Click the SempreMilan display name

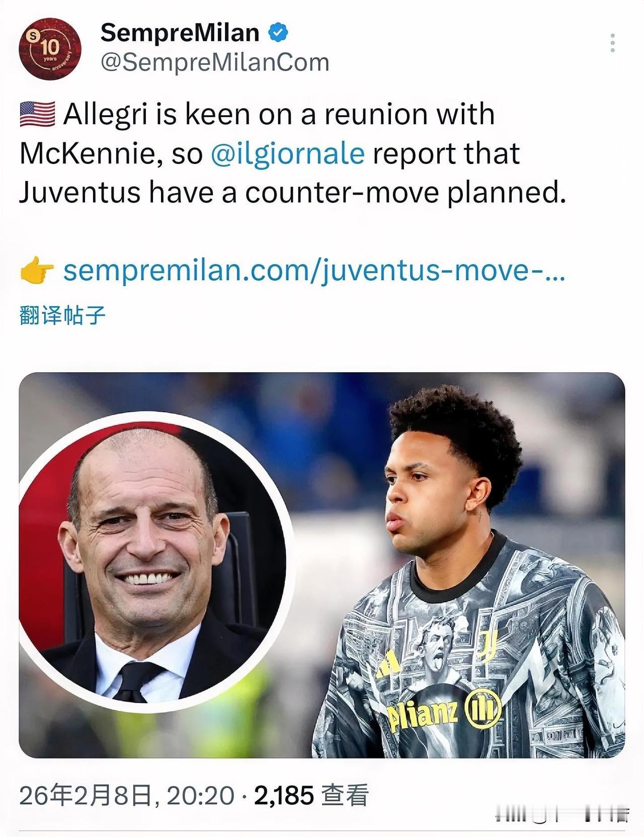coord(180,33)
